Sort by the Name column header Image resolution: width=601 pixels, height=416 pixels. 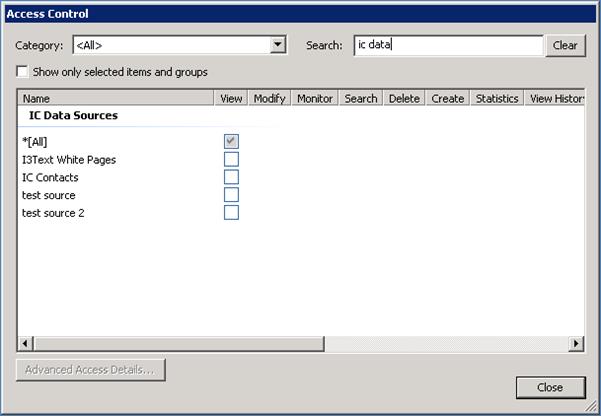click(x=116, y=98)
